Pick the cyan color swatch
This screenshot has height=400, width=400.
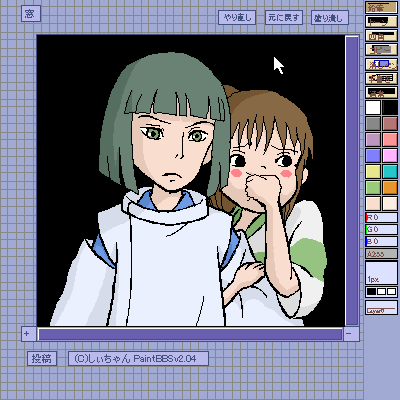tap(390, 172)
